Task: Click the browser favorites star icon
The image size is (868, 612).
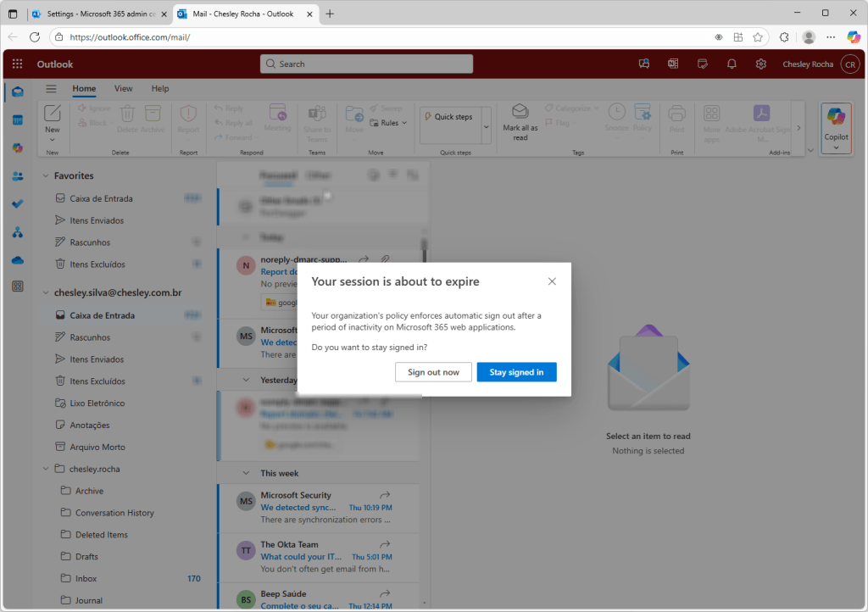Action: [758, 37]
